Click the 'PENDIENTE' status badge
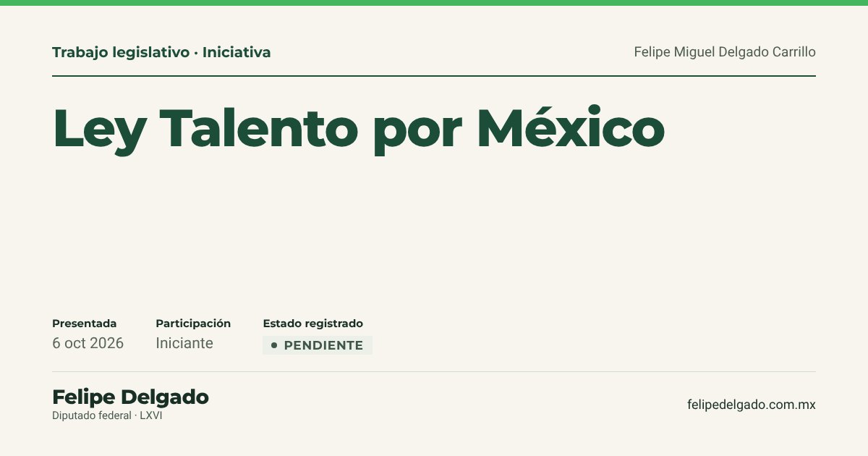Image resolution: width=868 pixels, height=456 pixels. pos(318,345)
